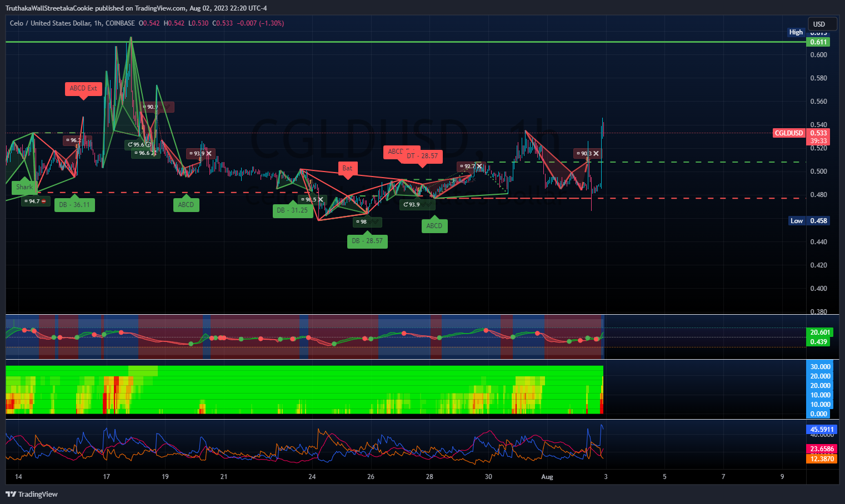Click the open value O0.542
Screen dimensions: 845x504
[149, 23]
